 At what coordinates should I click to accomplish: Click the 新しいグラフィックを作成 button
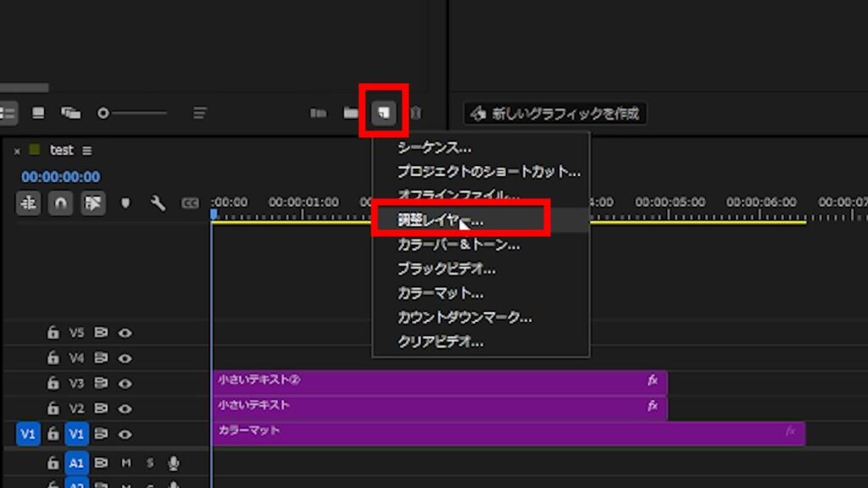pos(555,114)
